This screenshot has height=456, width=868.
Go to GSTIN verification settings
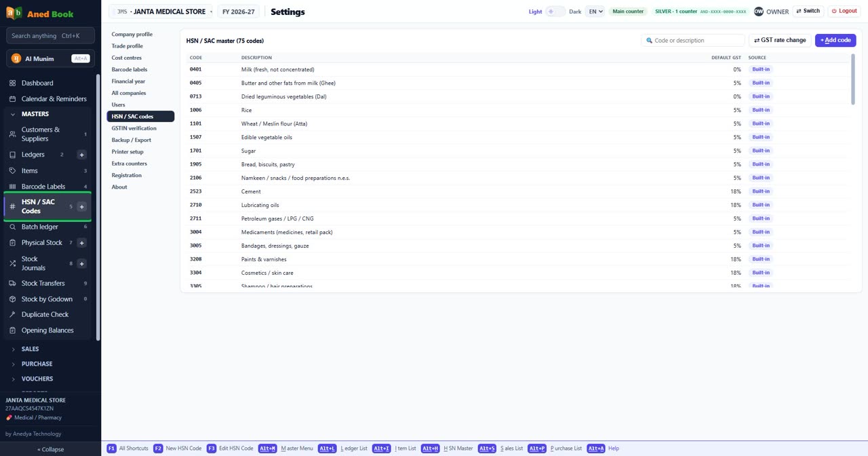pyautogui.click(x=140, y=128)
